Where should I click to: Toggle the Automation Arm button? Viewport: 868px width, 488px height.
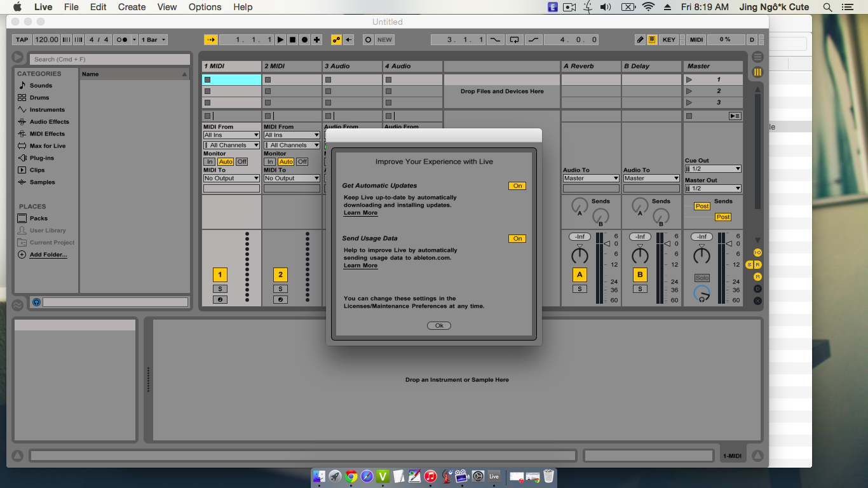(x=337, y=39)
